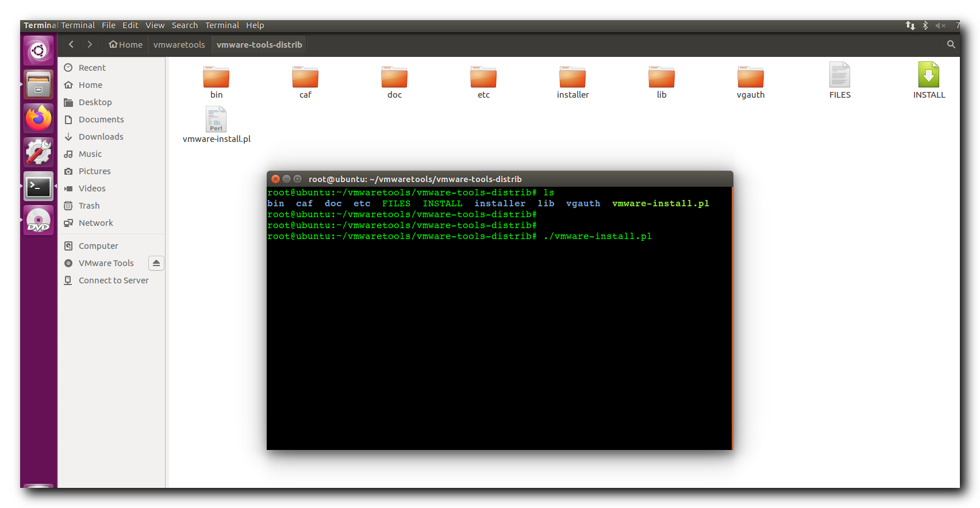Open System Settings wrench icon in dock
The image size is (980, 508).
tap(39, 152)
